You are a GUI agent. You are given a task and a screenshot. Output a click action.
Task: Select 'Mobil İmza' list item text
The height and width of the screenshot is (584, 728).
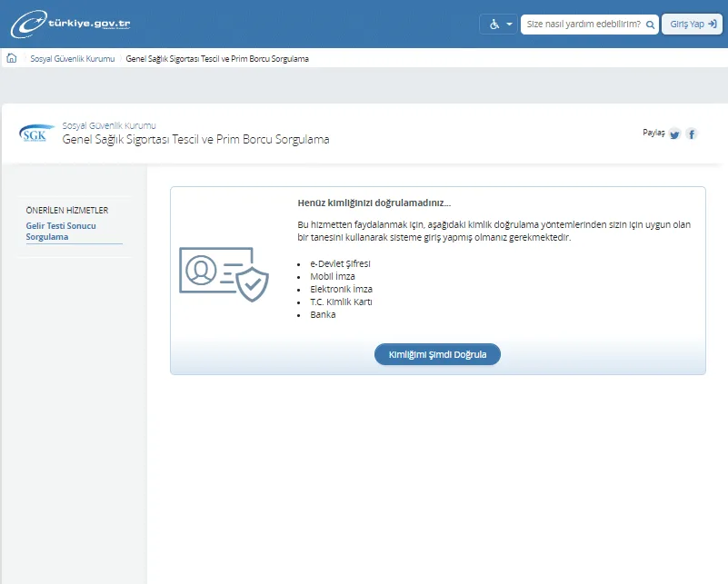click(333, 276)
